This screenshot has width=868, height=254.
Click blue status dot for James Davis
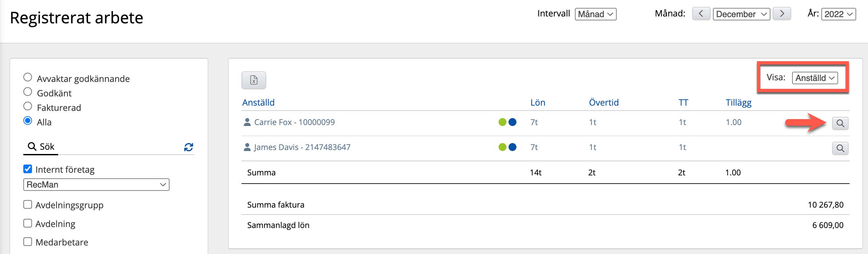(x=512, y=147)
